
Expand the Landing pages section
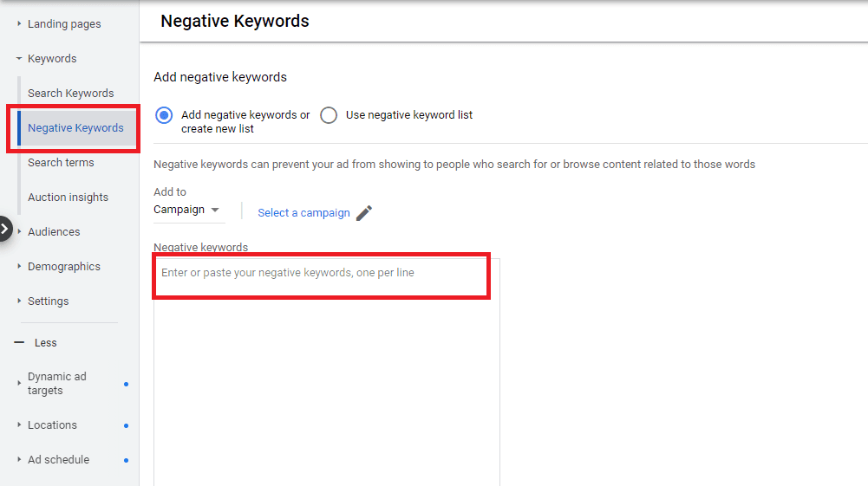[x=64, y=24]
